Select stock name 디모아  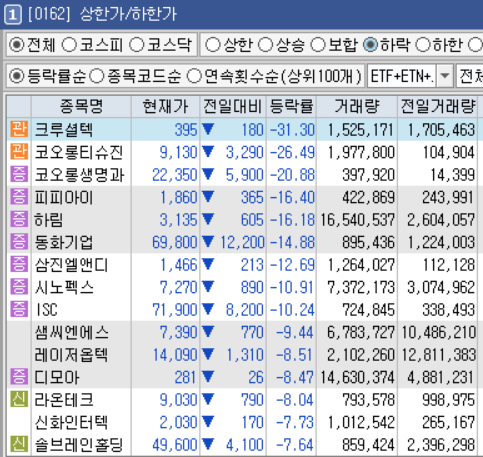[57, 377]
